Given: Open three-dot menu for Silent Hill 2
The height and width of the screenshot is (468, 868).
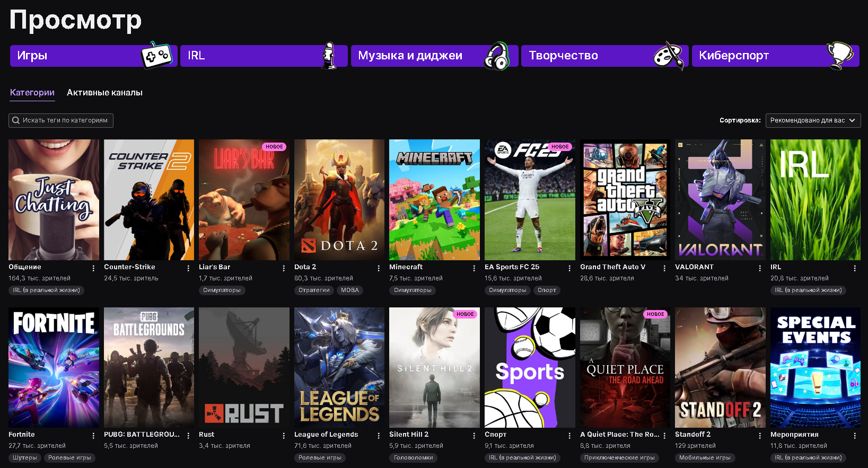Looking at the screenshot, I should coord(474,436).
